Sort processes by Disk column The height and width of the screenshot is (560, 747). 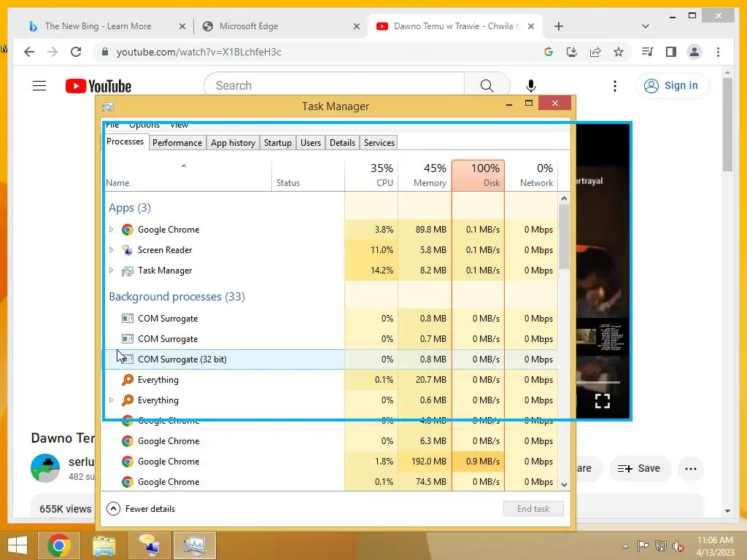coord(479,175)
